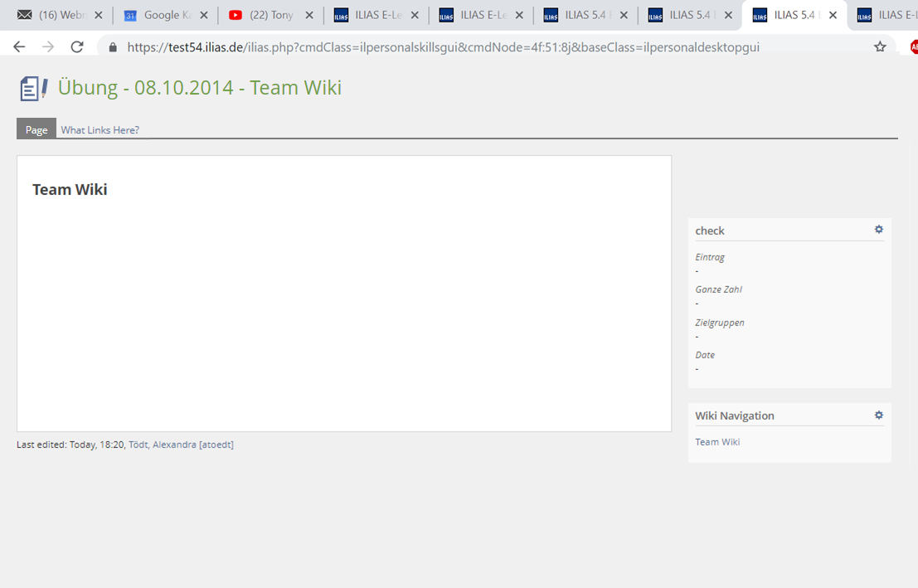Switch to the YouTube Tony browser tab

tap(265, 15)
